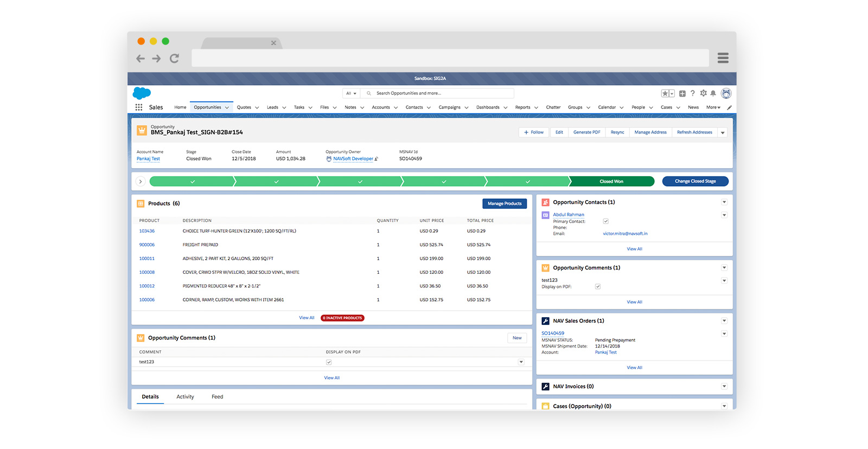Open more actions dropdown next to Refresh Addresses
This screenshot has width=868, height=449.
click(x=723, y=132)
